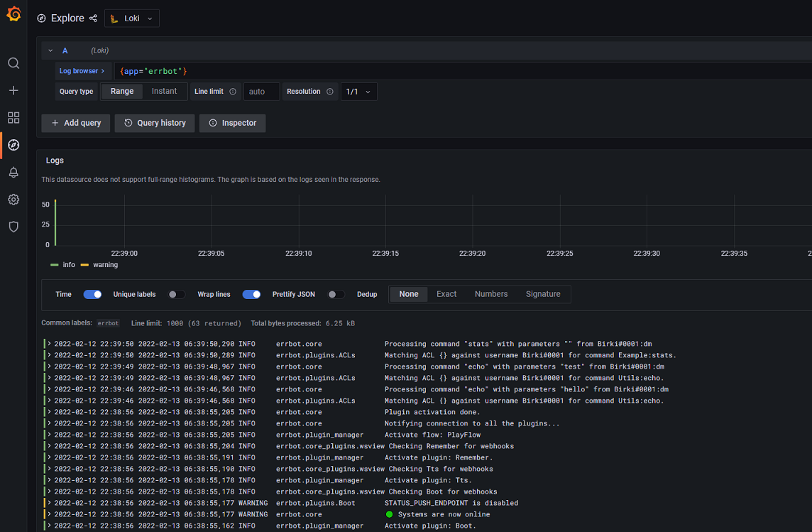Toggle the Wrap lines switch
The height and width of the screenshot is (532, 812).
coord(251,294)
